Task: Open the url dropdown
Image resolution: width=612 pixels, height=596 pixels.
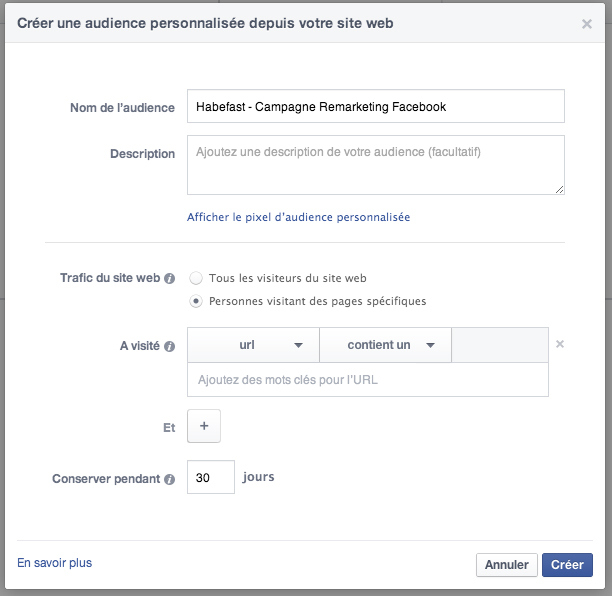Action: pyautogui.click(x=253, y=345)
